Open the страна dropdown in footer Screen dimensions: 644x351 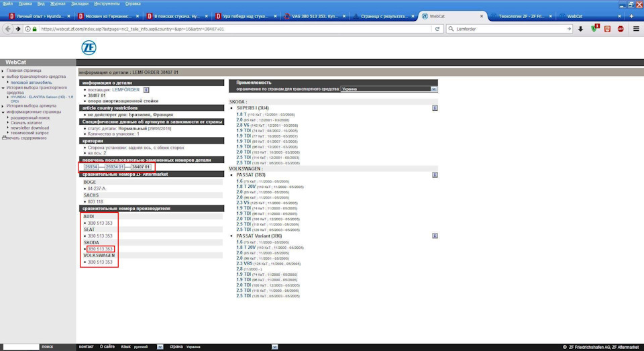pyautogui.click(x=274, y=347)
